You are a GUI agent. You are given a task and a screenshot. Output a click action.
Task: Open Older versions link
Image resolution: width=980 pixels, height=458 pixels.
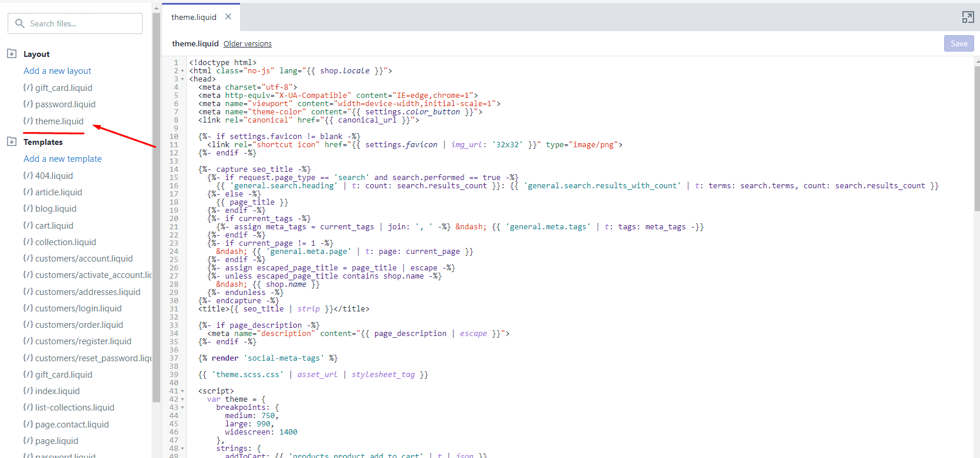click(x=247, y=44)
